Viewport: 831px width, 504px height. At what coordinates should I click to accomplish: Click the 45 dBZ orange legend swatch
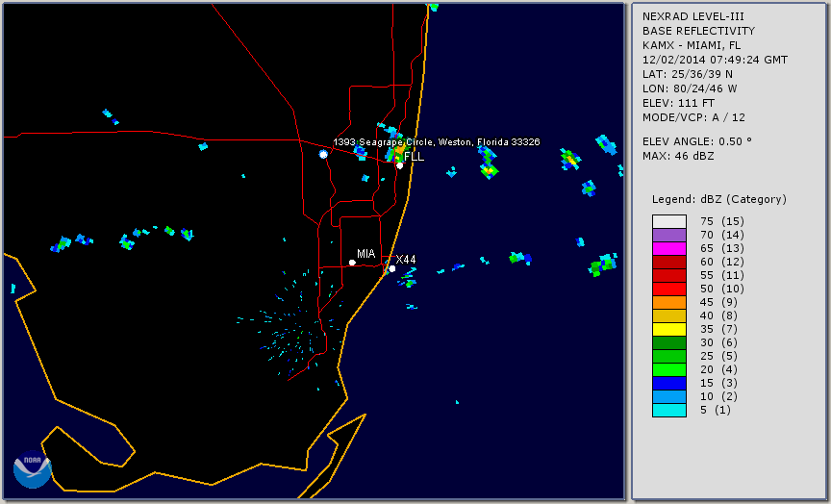[x=669, y=302]
